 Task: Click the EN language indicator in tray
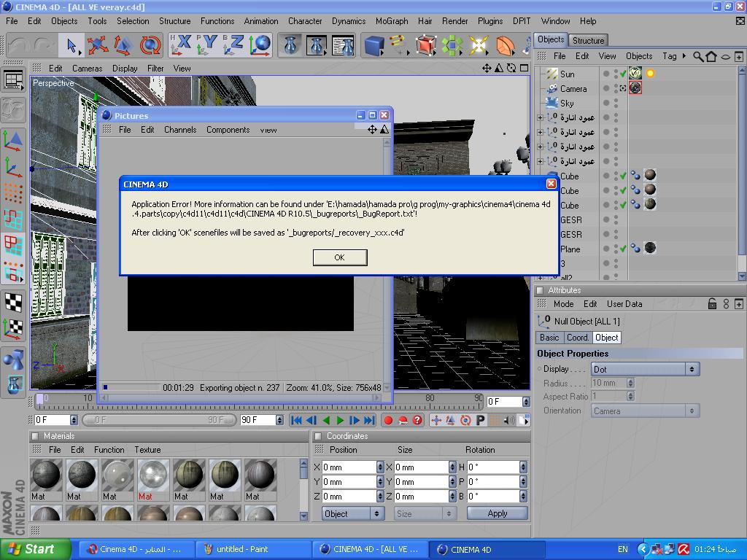tap(623, 549)
